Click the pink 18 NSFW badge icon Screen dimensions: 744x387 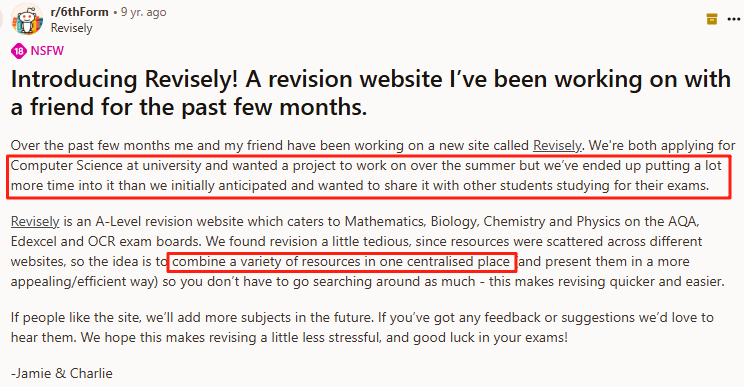click(19, 51)
